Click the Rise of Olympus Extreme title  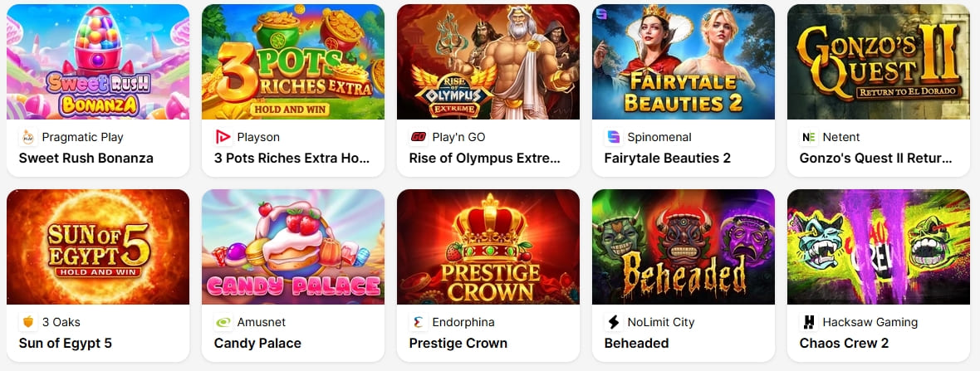(x=485, y=158)
